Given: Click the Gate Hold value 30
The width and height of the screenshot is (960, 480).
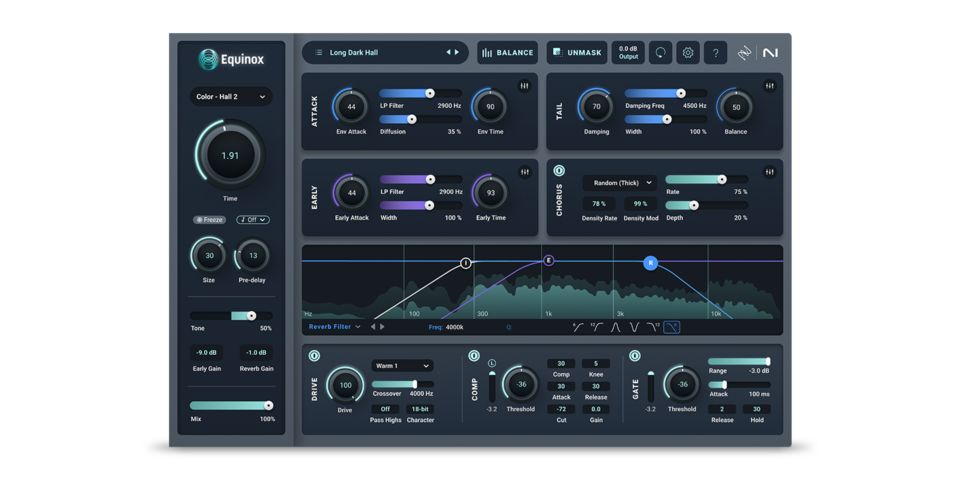Looking at the screenshot, I should click(x=757, y=409).
